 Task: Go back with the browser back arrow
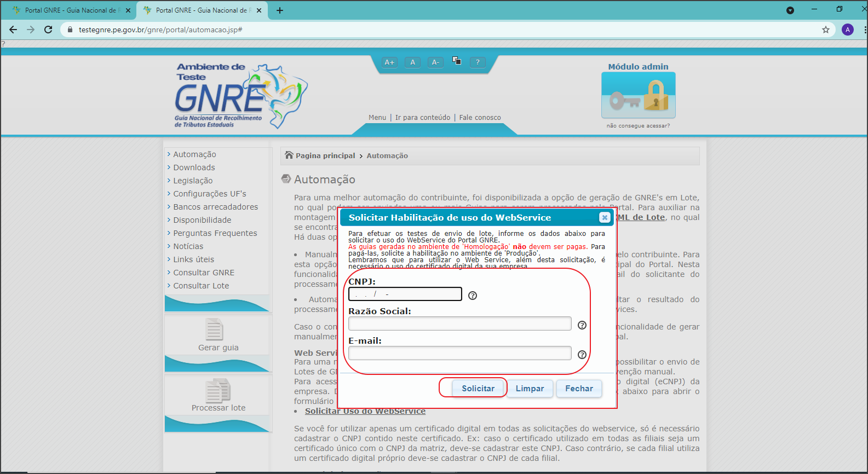point(13,30)
